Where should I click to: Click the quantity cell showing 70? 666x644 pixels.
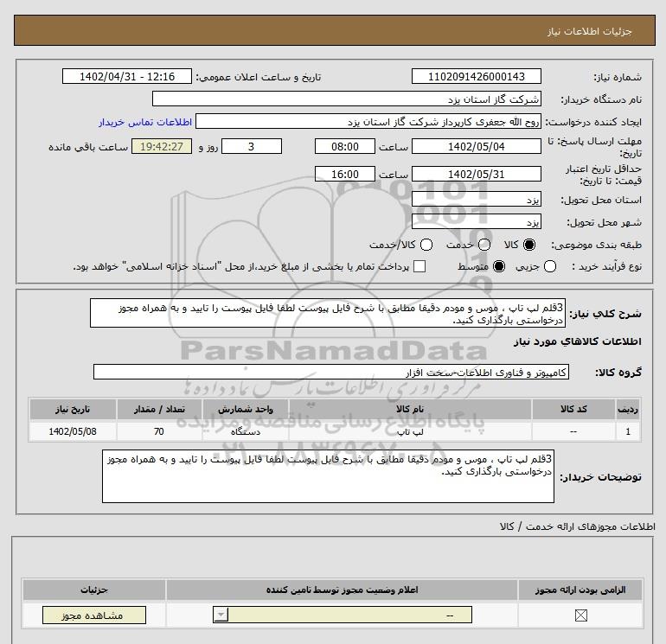click(x=159, y=431)
